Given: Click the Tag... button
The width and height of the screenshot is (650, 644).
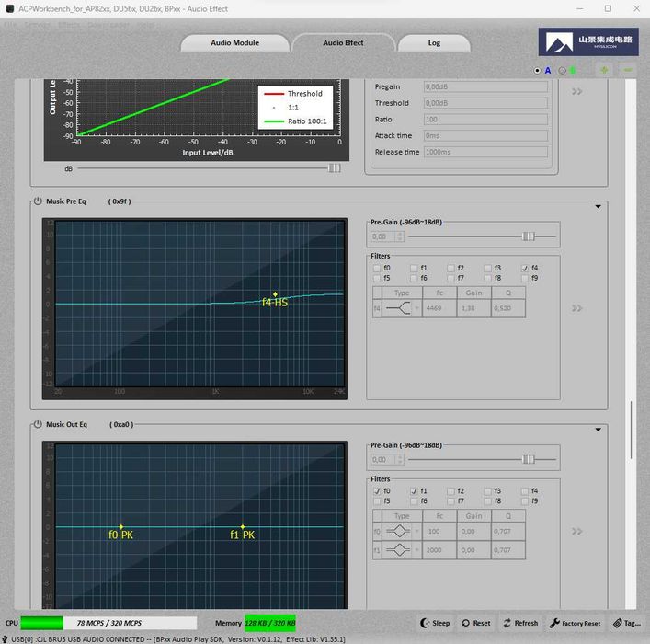Looking at the screenshot, I should pyautogui.click(x=626, y=623).
